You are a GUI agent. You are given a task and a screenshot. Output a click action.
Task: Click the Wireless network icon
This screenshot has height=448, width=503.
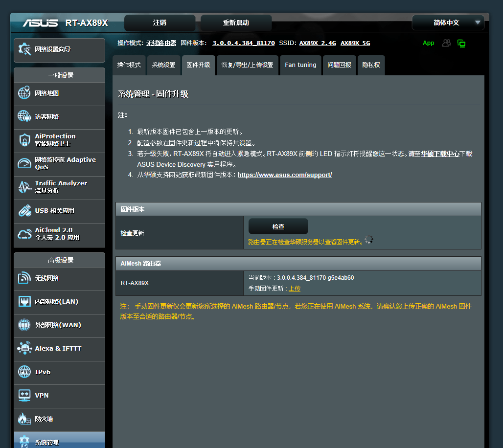(24, 278)
